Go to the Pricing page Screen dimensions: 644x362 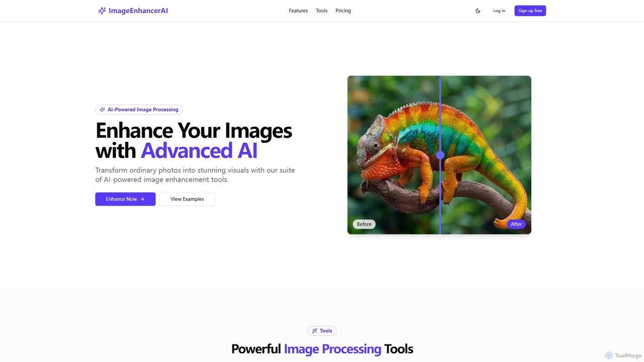[x=343, y=11]
